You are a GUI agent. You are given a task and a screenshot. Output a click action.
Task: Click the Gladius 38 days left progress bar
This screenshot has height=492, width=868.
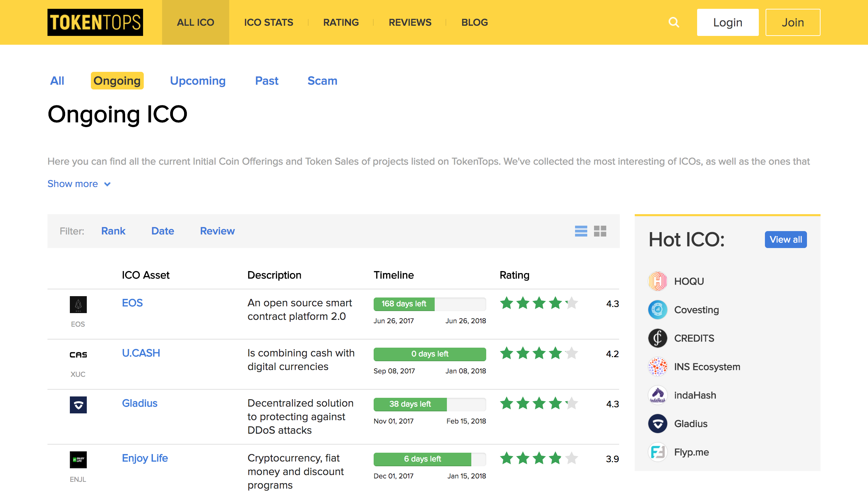pyautogui.click(x=429, y=404)
